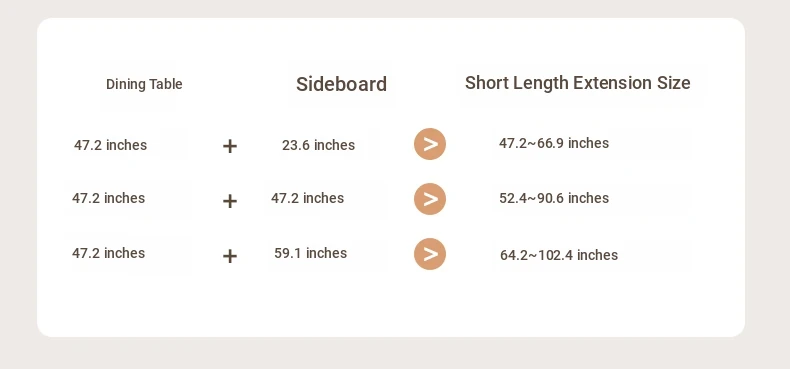Select the Sideboard heading

(341, 84)
